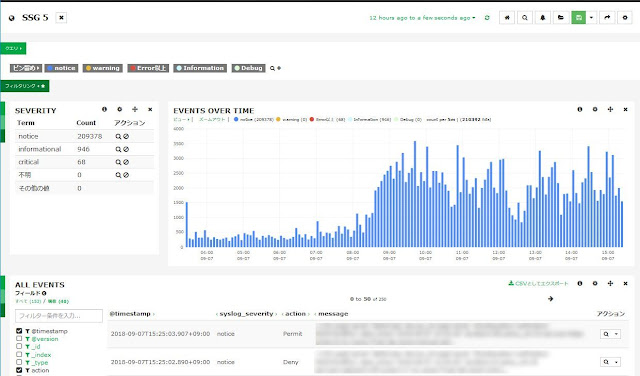Filter on informational term with magnifier
640x376 pixels.
118,149
